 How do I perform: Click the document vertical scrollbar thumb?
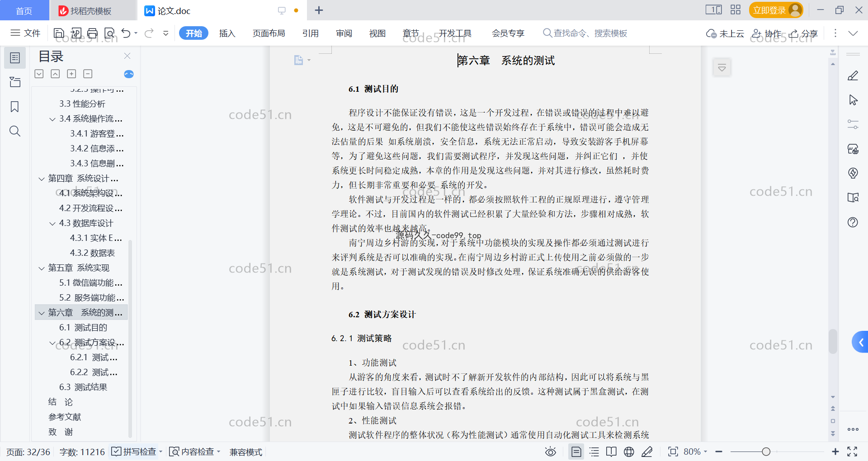(x=833, y=341)
